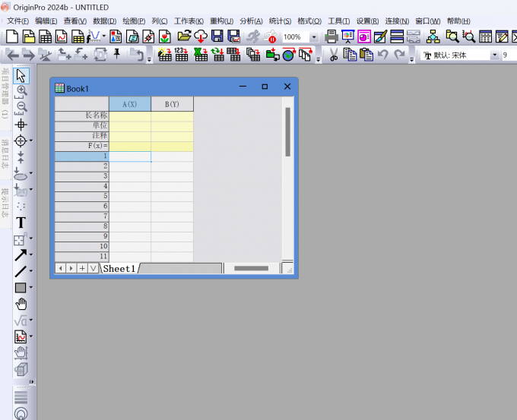Viewport: 517px width, 420px height.
Task: Open the zoom 100% dropdown
Action: coord(314,37)
